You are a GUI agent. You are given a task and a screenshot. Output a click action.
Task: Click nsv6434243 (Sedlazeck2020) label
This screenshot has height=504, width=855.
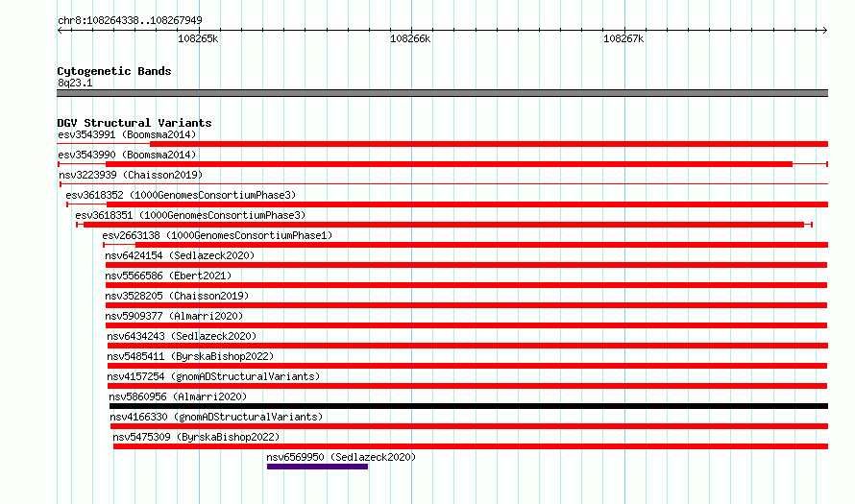[x=182, y=336]
